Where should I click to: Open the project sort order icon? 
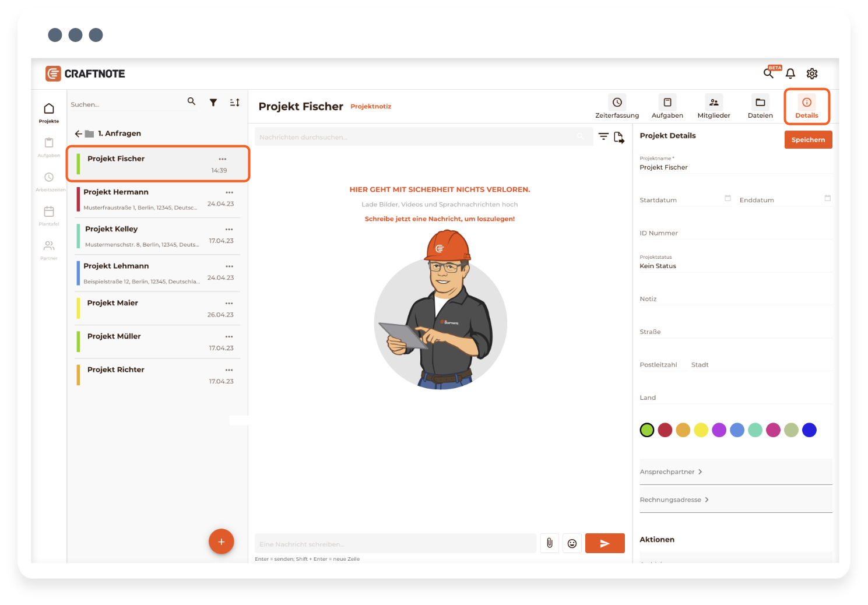pos(235,103)
